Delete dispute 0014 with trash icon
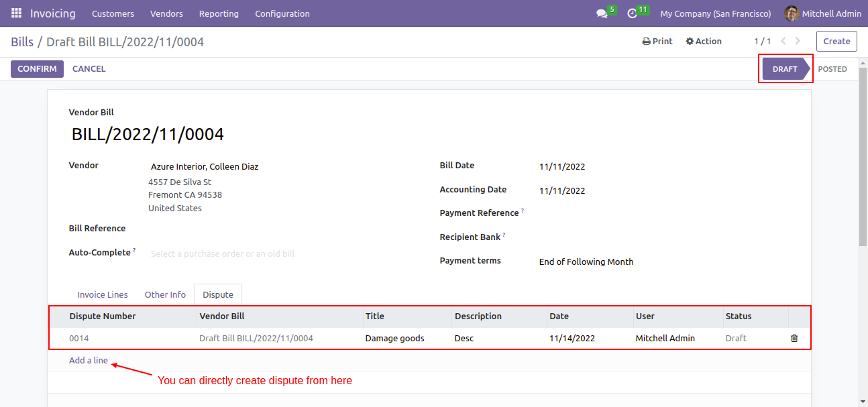 [794, 339]
